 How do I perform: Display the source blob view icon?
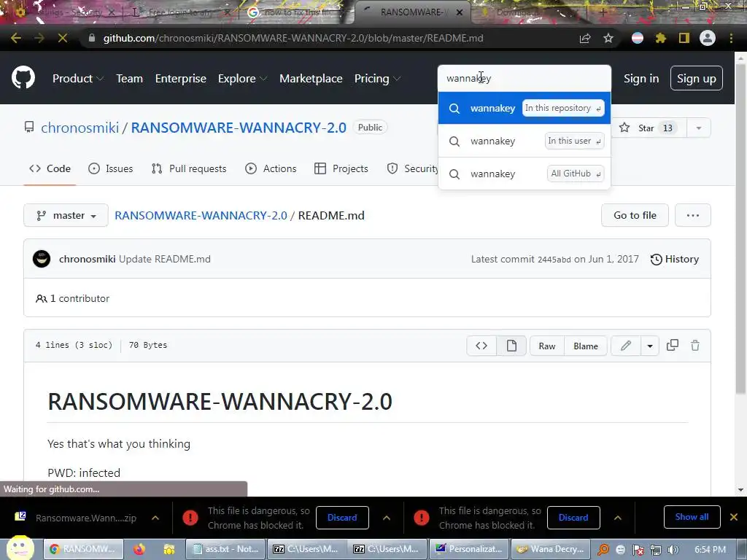pos(481,346)
